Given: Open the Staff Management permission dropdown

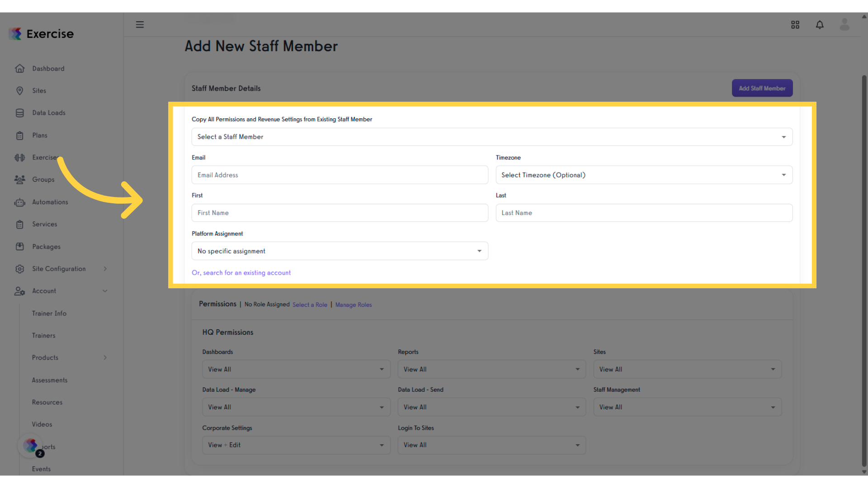Looking at the screenshot, I should [x=687, y=407].
